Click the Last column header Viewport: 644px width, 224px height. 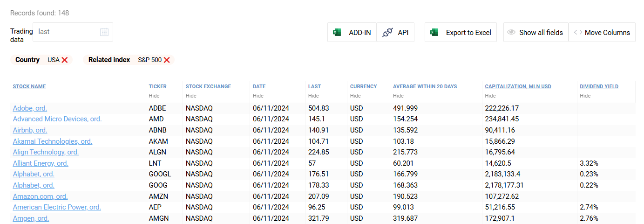(314, 86)
